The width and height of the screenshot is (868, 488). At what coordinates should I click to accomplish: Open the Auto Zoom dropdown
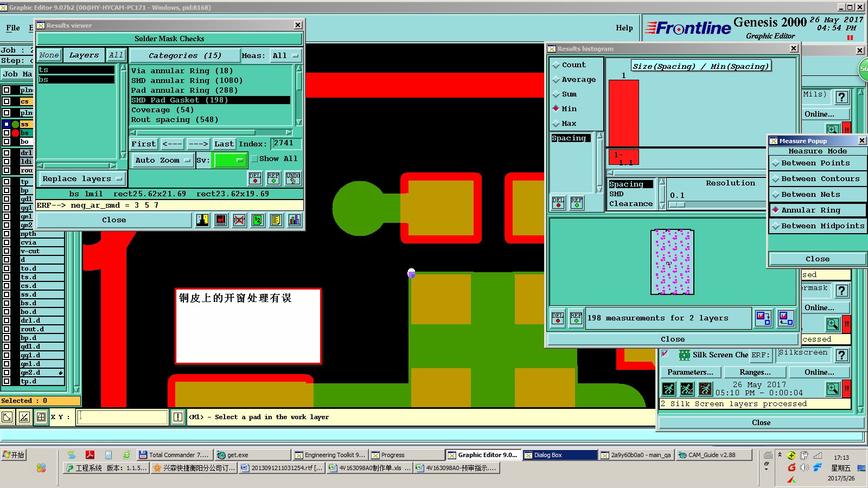(x=163, y=160)
